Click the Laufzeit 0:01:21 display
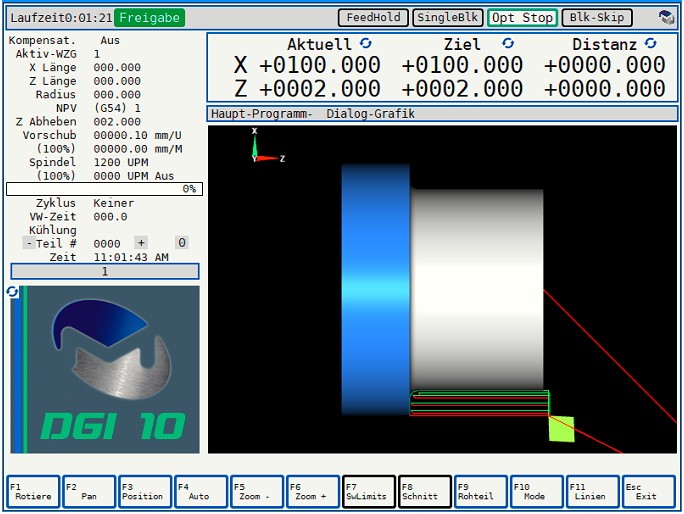Screen dimensions: 684x514 61,18
